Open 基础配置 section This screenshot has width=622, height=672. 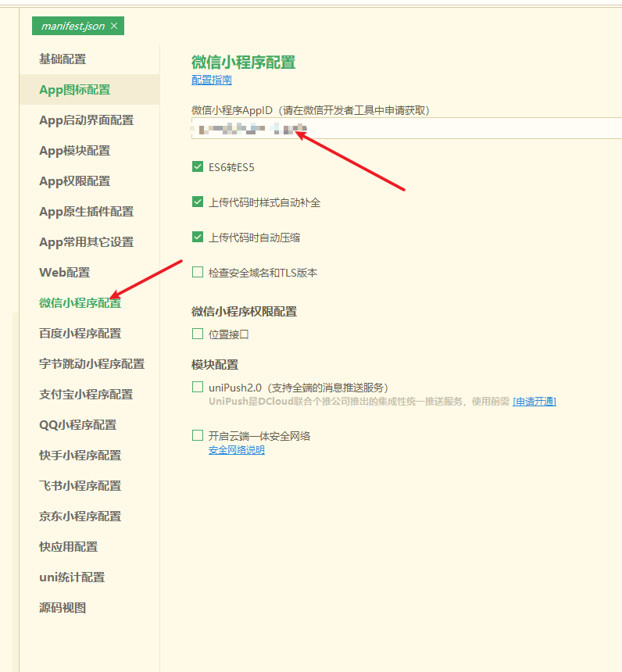click(x=63, y=59)
